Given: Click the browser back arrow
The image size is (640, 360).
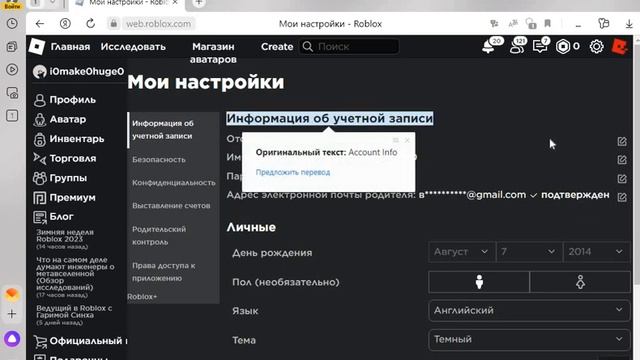Looking at the screenshot, I should [x=40, y=24].
